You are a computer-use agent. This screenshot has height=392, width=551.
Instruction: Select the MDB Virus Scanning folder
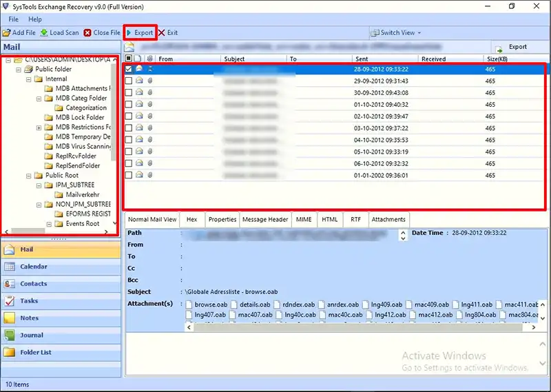[77, 146]
